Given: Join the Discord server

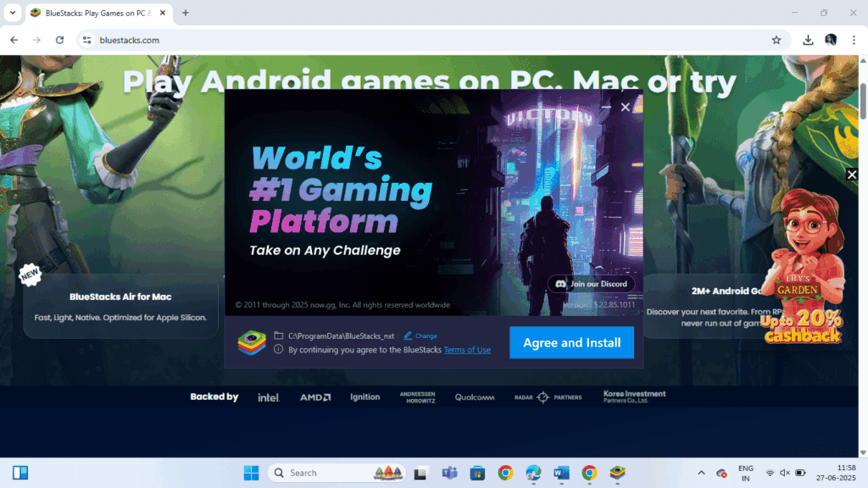Looking at the screenshot, I should 591,284.
